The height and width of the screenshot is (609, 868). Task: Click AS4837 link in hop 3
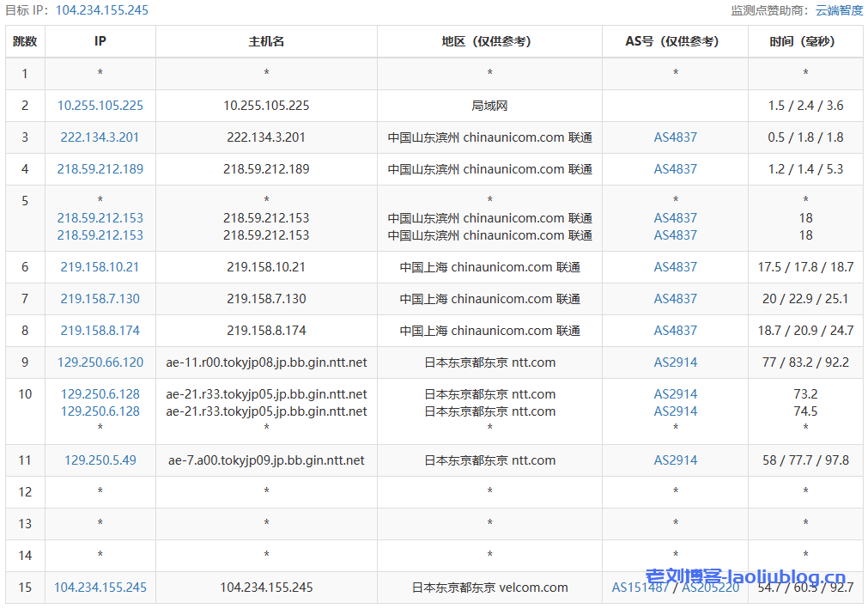pos(675,137)
